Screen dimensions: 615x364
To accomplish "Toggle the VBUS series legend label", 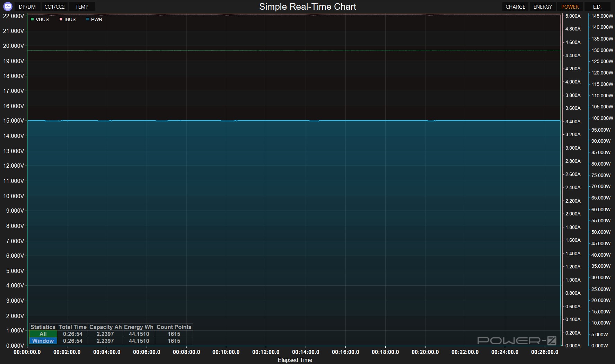I will point(42,19).
